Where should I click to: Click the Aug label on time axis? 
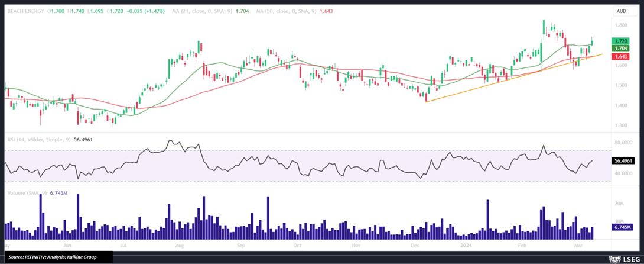tap(180, 244)
